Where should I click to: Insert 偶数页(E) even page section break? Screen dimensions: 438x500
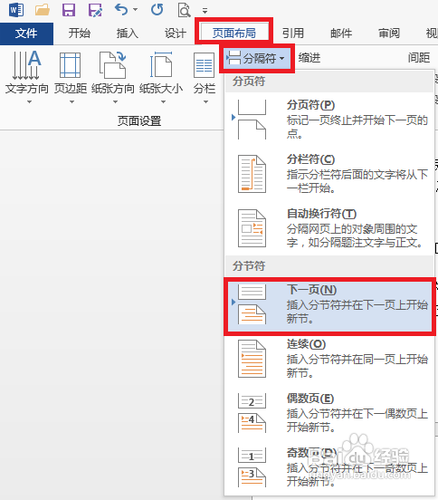(329, 413)
